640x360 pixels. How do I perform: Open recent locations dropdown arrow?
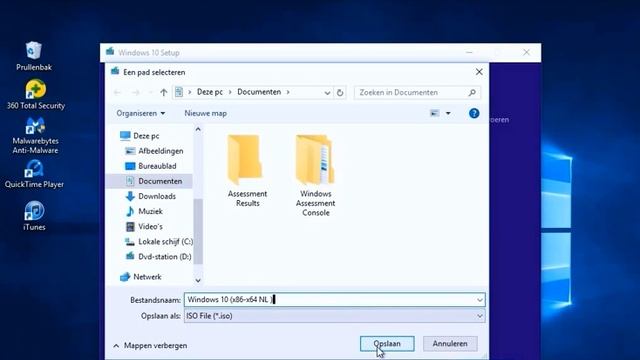150,93
